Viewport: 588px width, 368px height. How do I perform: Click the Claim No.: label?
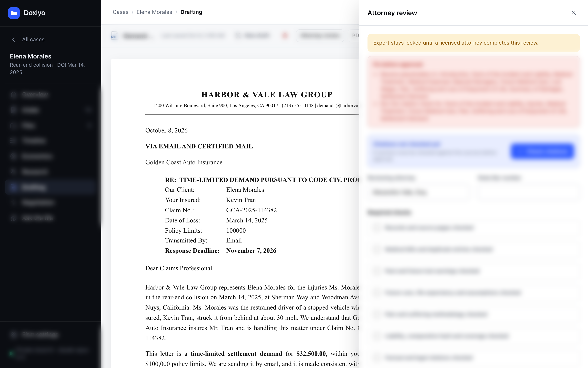click(179, 210)
